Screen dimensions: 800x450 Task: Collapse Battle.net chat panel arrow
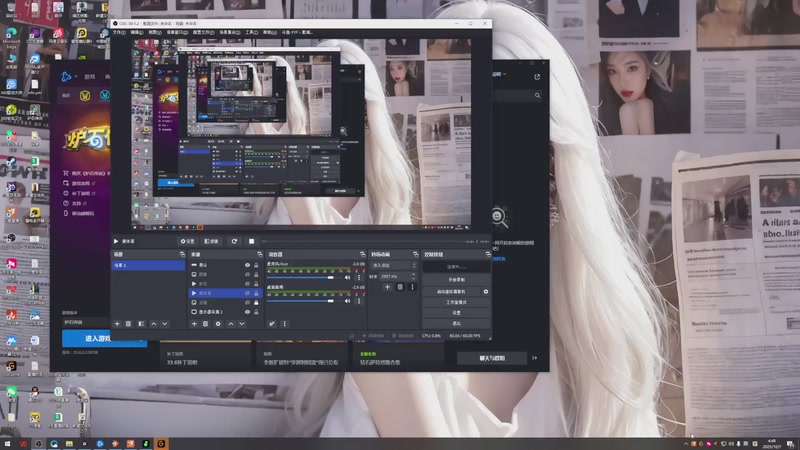coord(535,358)
